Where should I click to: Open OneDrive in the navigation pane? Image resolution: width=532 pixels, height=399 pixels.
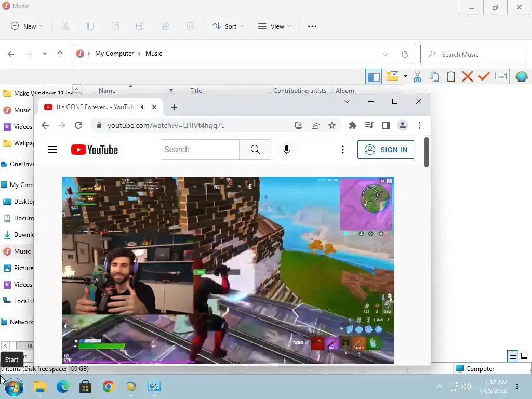18,164
